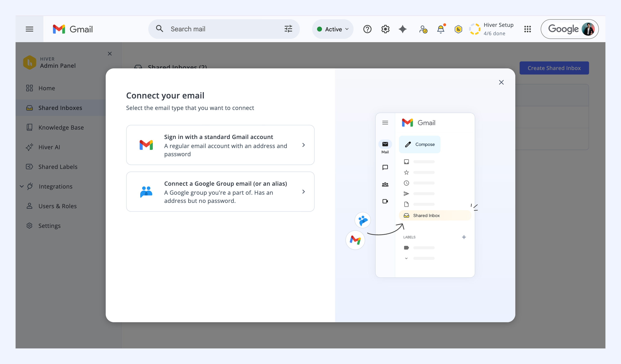The image size is (621, 364).
Task: Open Users & Roles section
Action: (x=57, y=206)
